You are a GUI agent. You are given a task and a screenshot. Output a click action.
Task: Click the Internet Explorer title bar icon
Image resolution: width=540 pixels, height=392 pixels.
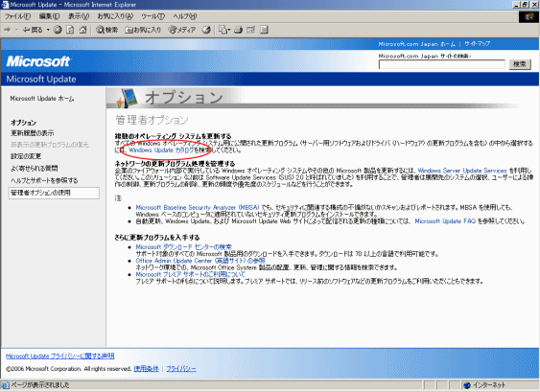5,5
